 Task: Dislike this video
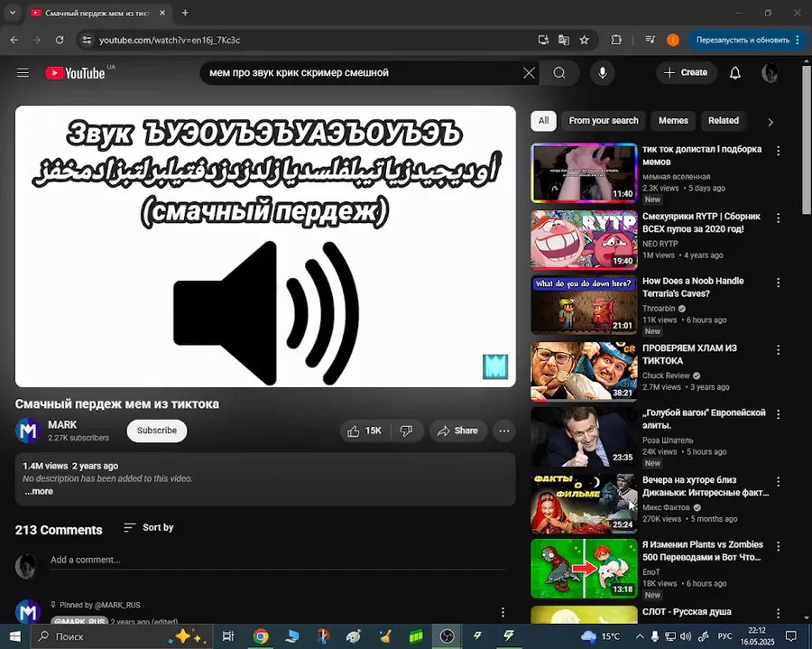tap(407, 431)
